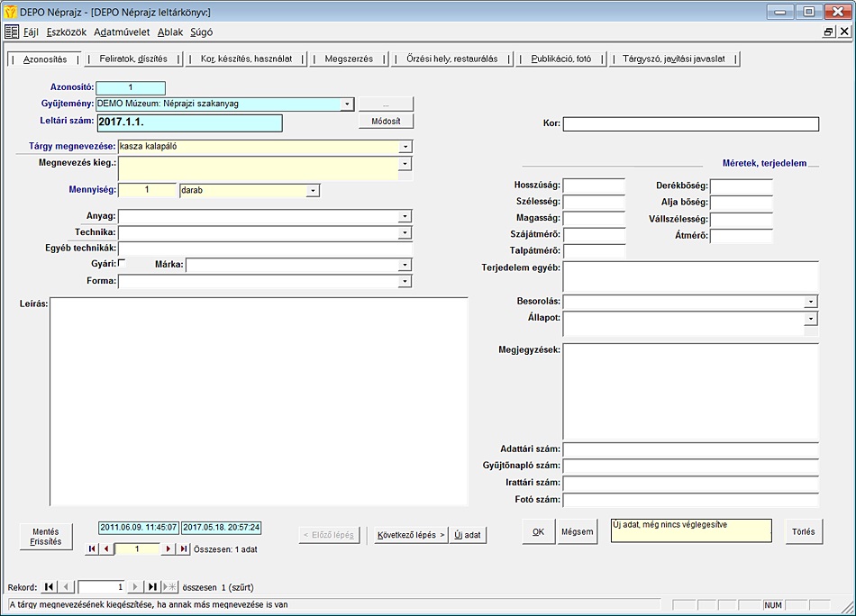Image resolution: width=856 pixels, height=616 pixels.
Task: Switch to the Megszerzés tab
Action: [348, 59]
